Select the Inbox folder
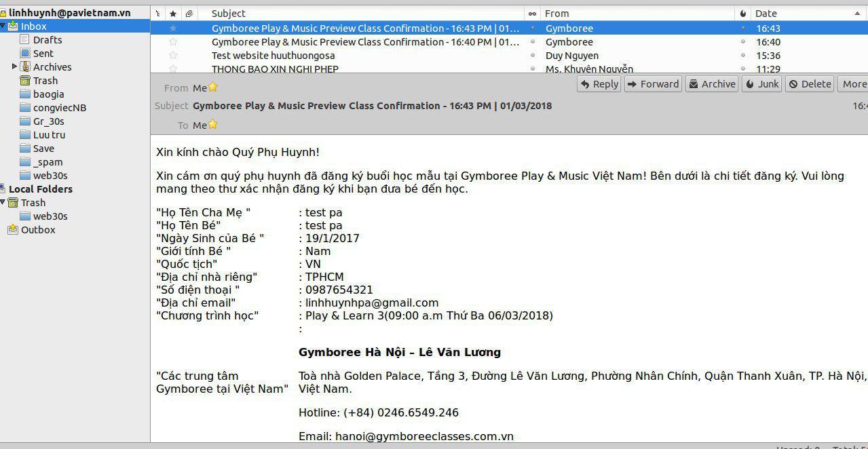This screenshot has height=449, width=868. (33, 26)
